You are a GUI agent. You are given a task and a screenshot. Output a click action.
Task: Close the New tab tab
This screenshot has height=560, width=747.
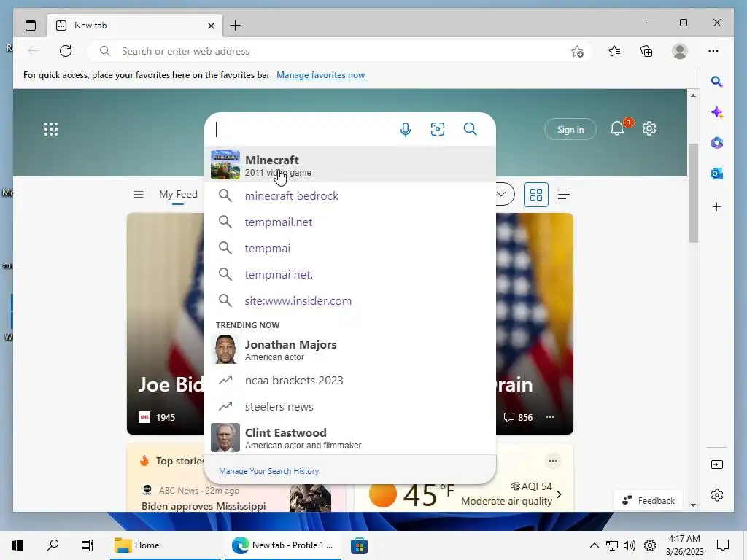click(211, 26)
